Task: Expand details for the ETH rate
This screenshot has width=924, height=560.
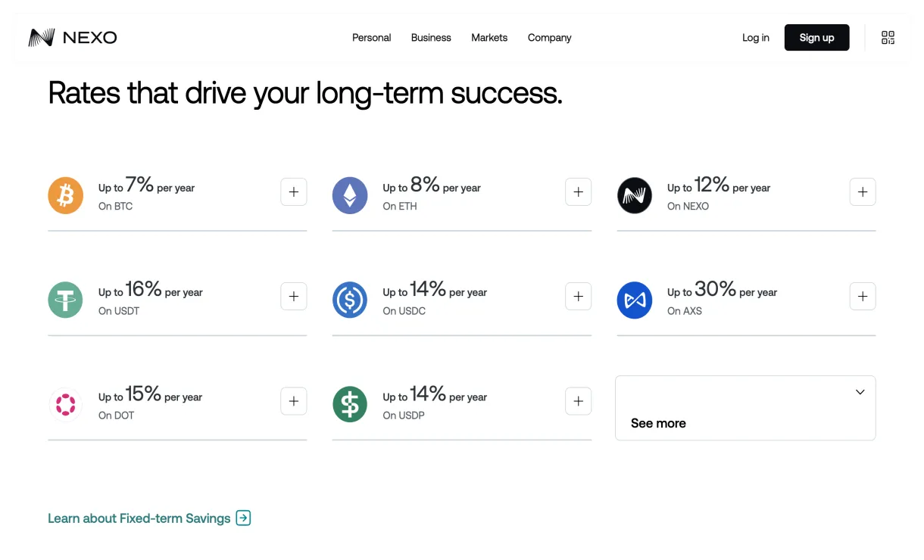Action: point(578,191)
